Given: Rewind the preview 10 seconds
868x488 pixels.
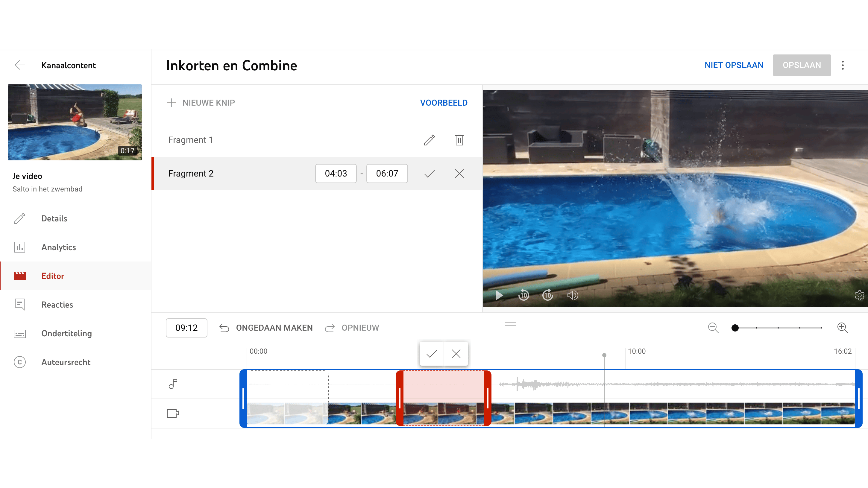Looking at the screenshot, I should [523, 295].
